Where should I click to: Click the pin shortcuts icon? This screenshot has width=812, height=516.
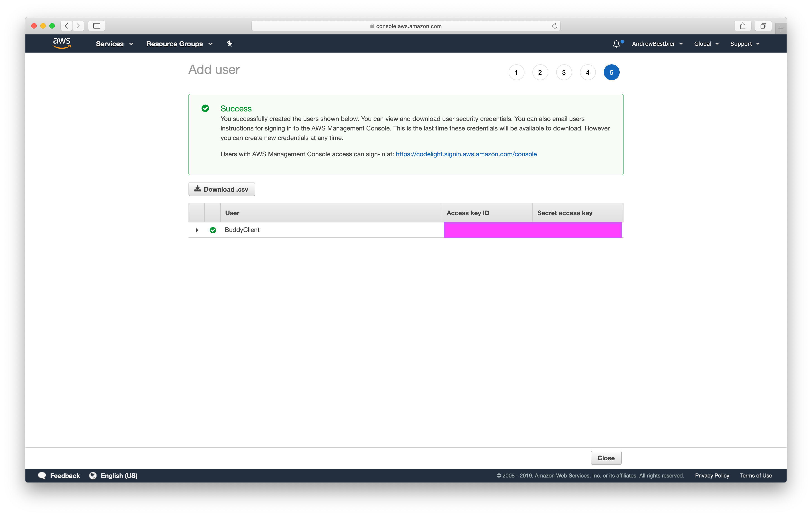click(x=229, y=43)
